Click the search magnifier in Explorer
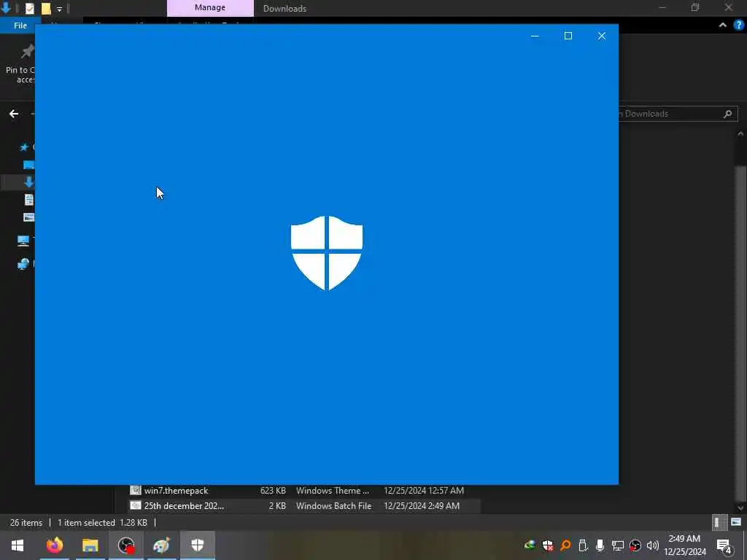 coord(727,114)
